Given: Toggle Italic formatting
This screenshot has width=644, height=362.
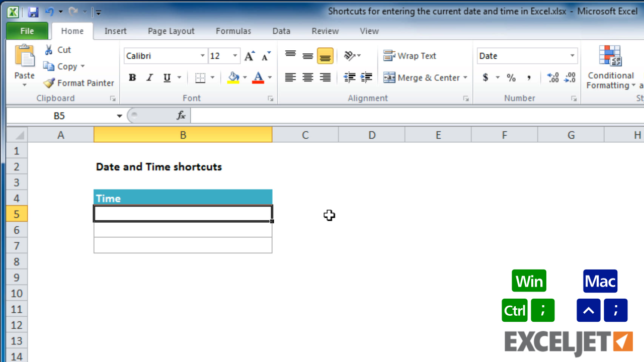Looking at the screenshot, I should 149,77.
